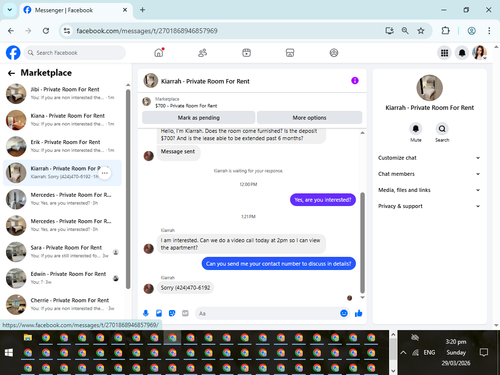Click the Search Facebook field
This screenshot has height=375, width=500.
pos(75,53)
